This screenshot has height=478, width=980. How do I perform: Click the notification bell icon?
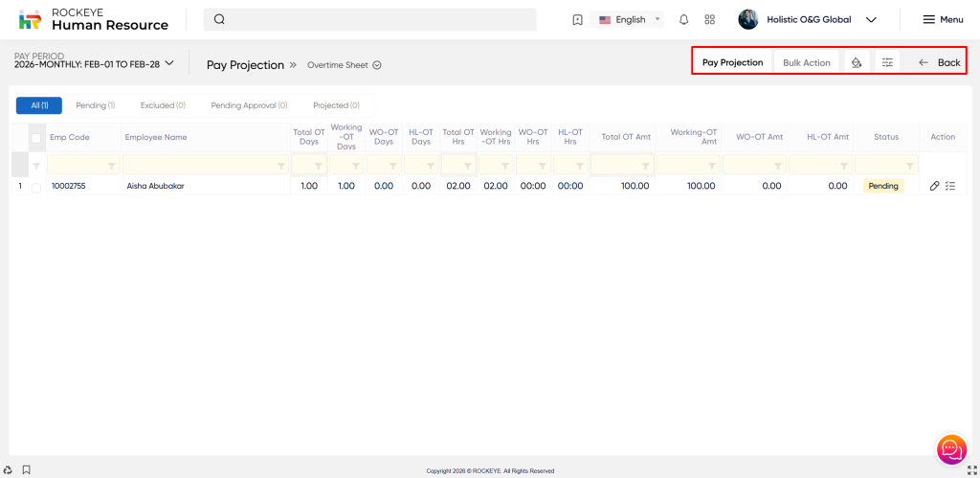683,19
